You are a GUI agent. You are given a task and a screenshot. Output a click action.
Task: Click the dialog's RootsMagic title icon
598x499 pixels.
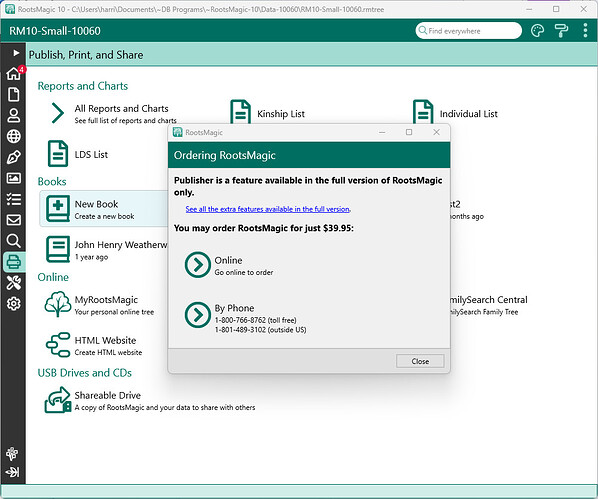[177, 132]
